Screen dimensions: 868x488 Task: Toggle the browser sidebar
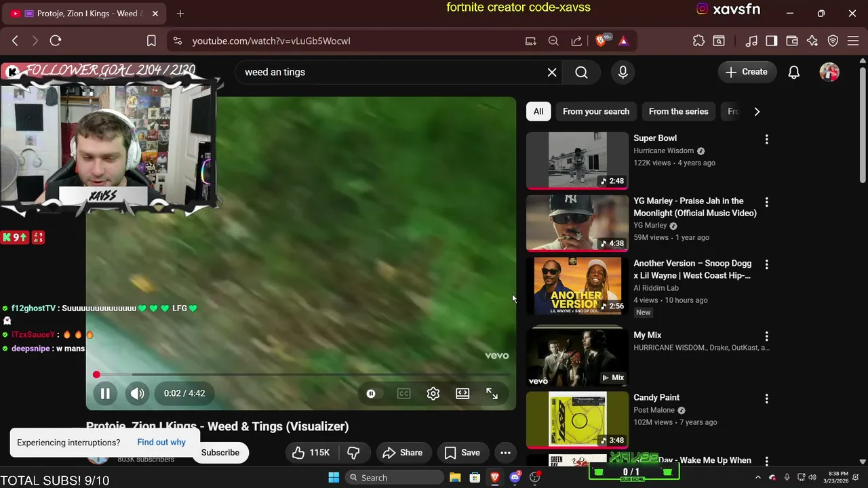772,41
